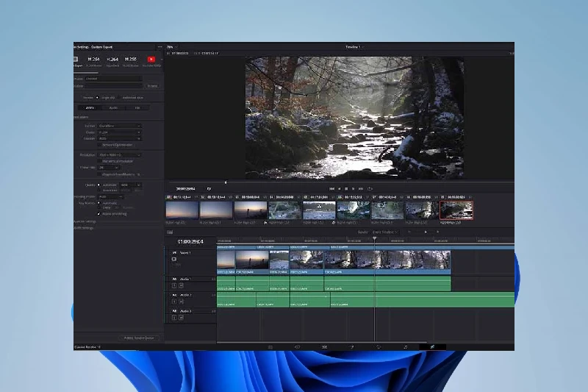Switch to the Edit page icon
Screen dimensions: 588x392
click(324, 347)
